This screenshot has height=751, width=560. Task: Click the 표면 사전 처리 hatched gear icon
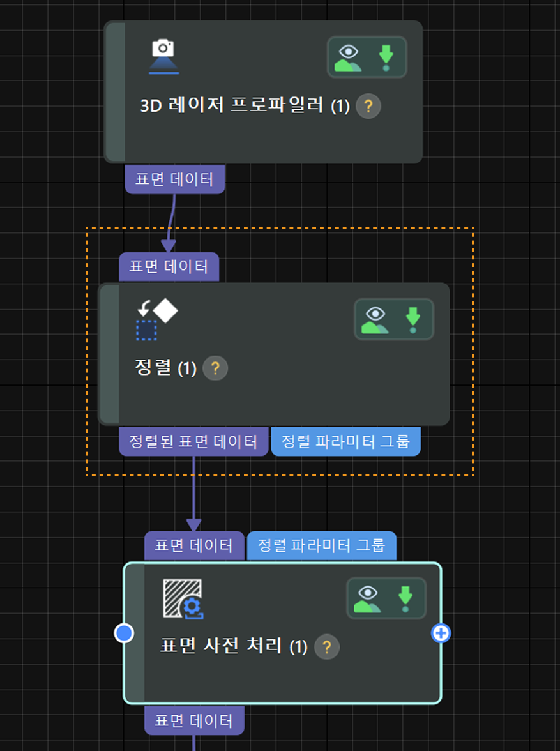(183, 599)
